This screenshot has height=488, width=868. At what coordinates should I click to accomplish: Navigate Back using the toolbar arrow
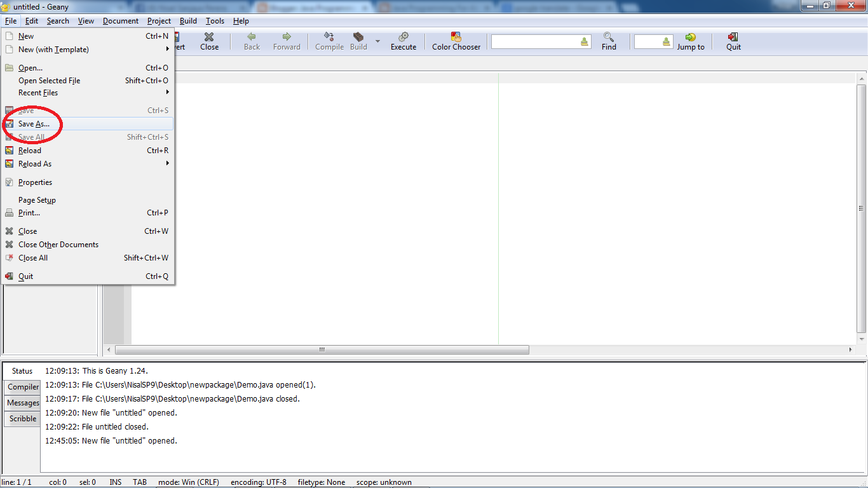click(251, 41)
